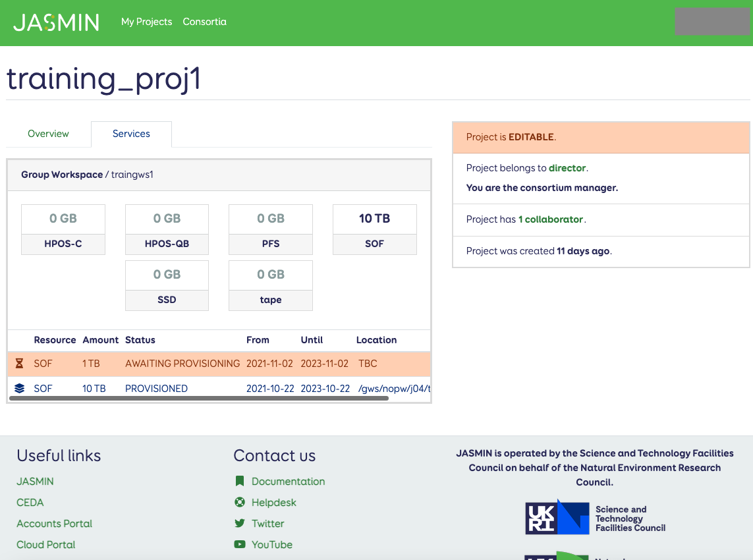Click the Documentation bookmark icon
Viewport: 753px width, 560px height.
tap(240, 481)
